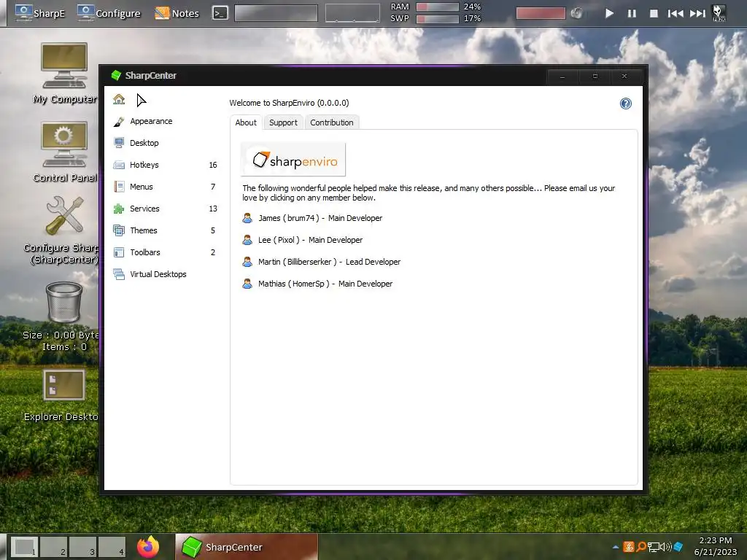Image resolution: width=747 pixels, height=560 pixels.
Task: Switch to the Support tab
Action: [283, 122]
